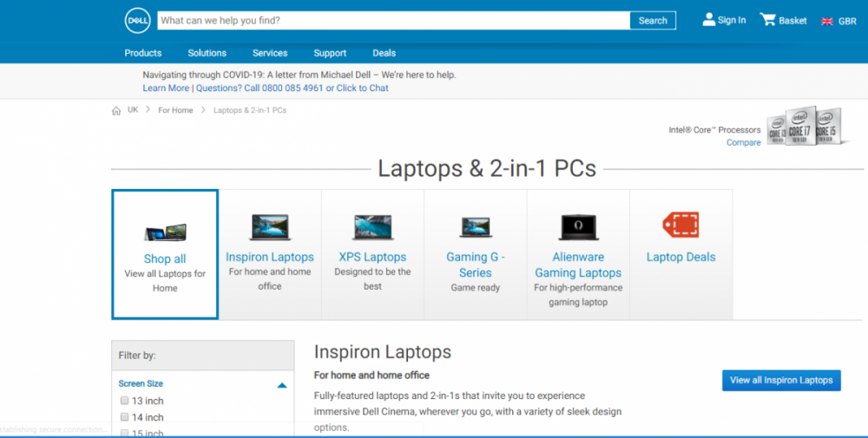Select the Inspiron Laptops title link

point(270,257)
